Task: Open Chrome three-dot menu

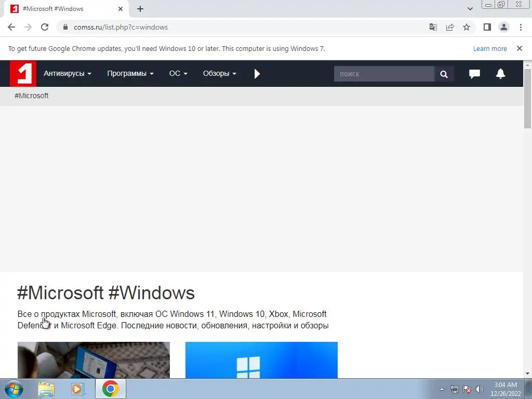Action: pyautogui.click(x=521, y=27)
